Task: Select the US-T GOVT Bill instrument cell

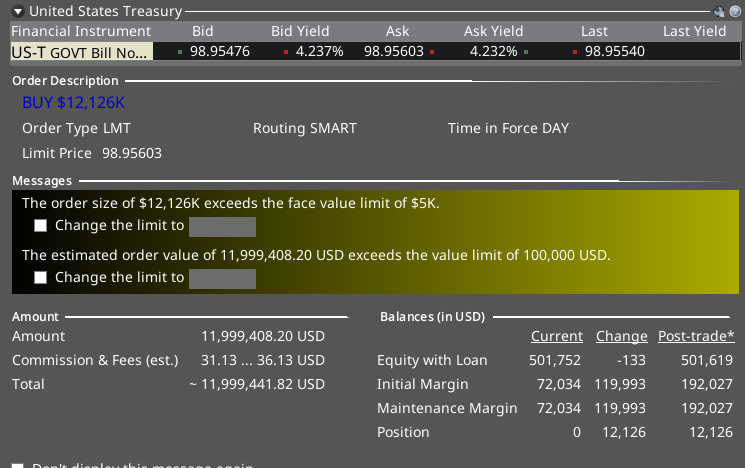Action: (x=82, y=51)
